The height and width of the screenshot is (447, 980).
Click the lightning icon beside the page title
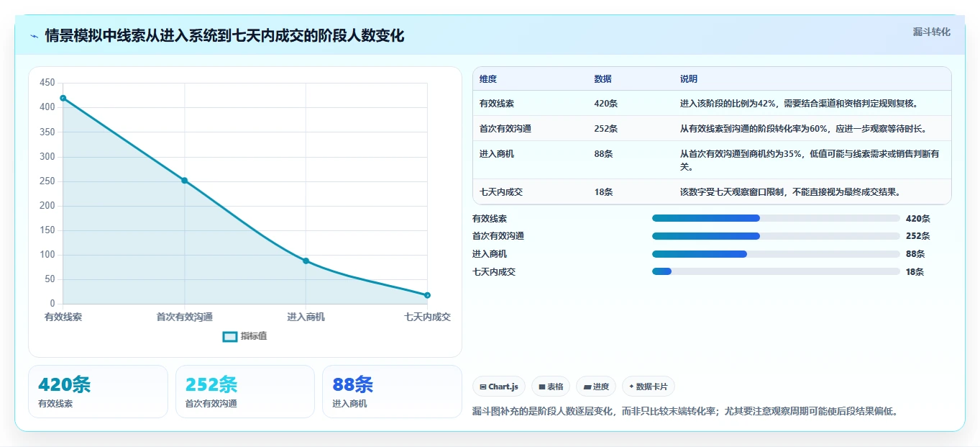coord(35,36)
